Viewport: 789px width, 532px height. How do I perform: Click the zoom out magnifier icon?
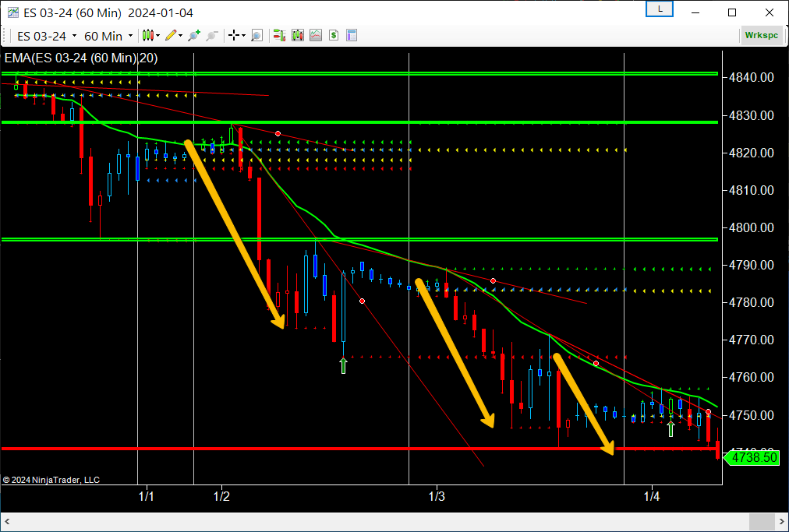212,35
